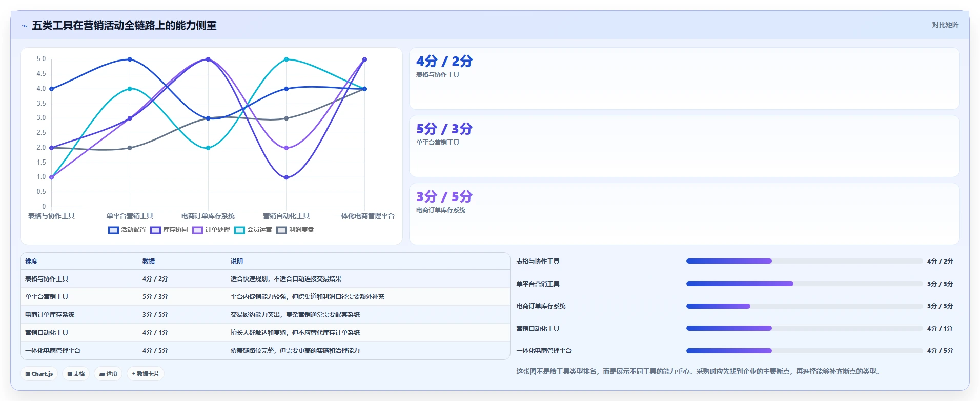
Task: Click progress bar for 表格与协作工具
Action: click(x=804, y=261)
